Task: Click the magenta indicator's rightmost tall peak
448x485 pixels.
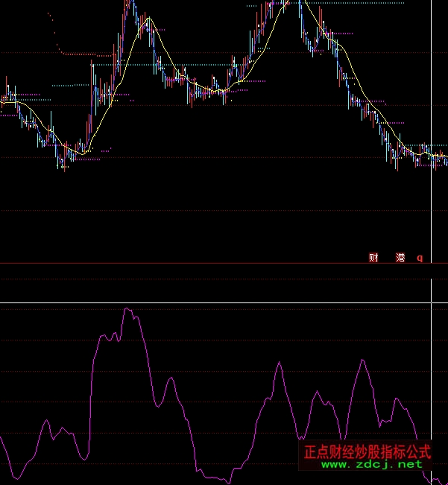Action: [x=363, y=361]
